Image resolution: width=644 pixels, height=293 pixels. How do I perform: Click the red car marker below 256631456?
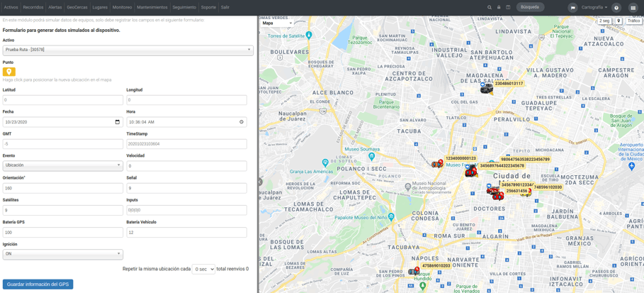pos(498,197)
